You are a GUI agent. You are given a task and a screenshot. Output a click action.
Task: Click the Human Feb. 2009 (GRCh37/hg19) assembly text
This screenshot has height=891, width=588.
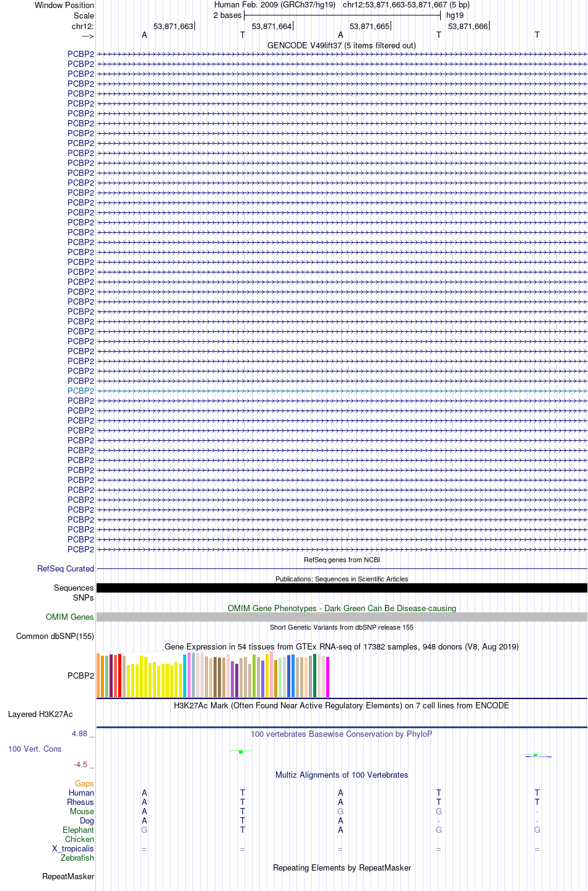coord(275,5)
